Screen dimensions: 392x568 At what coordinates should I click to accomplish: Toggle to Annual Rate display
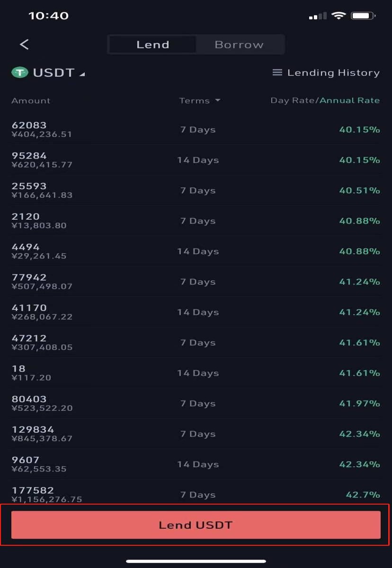(350, 100)
